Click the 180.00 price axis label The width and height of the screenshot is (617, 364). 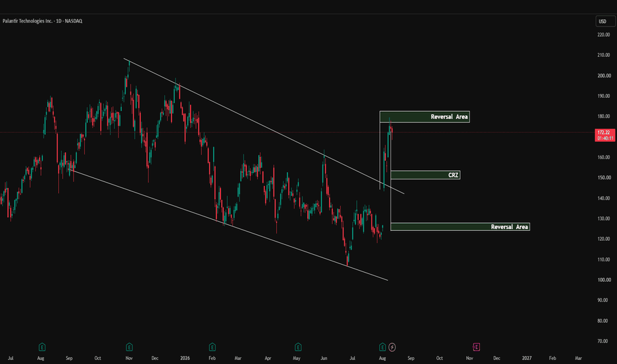coord(604,116)
